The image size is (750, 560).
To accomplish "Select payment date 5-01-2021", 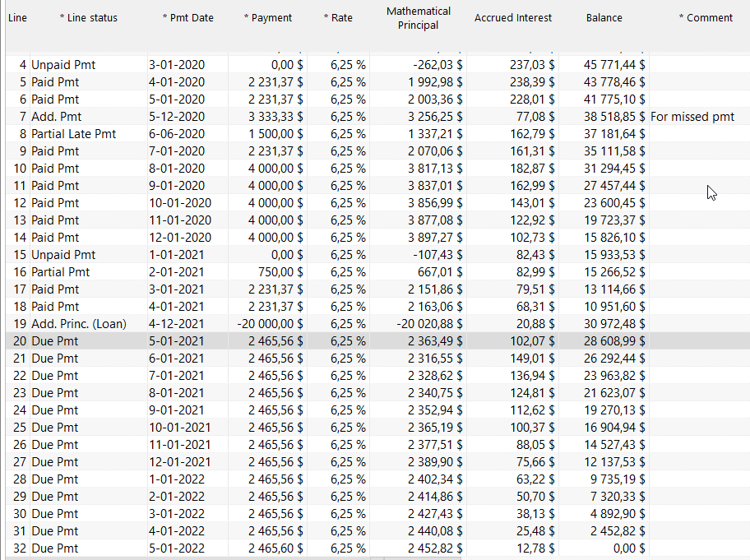I will tap(187, 341).
